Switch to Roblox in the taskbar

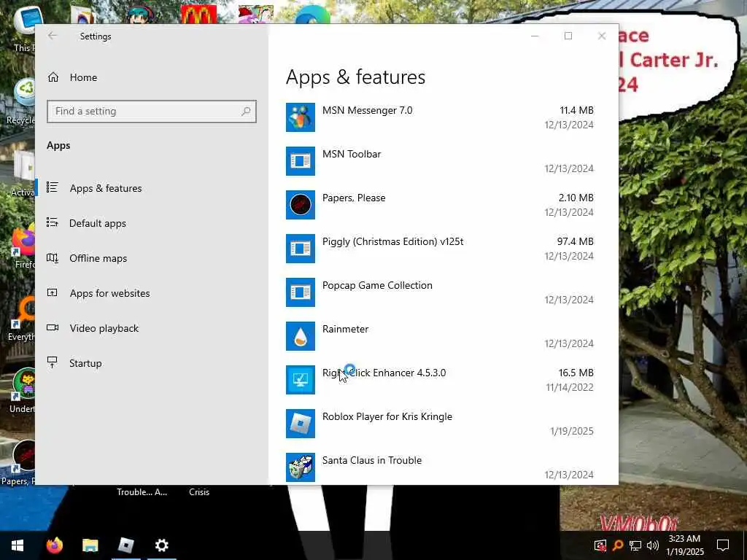pyautogui.click(x=125, y=545)
